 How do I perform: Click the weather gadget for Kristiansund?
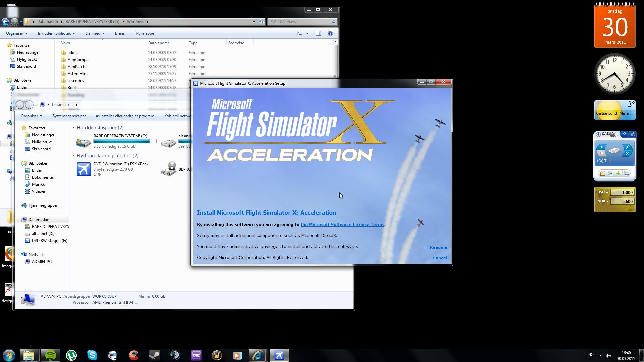[x=615, y=110]
